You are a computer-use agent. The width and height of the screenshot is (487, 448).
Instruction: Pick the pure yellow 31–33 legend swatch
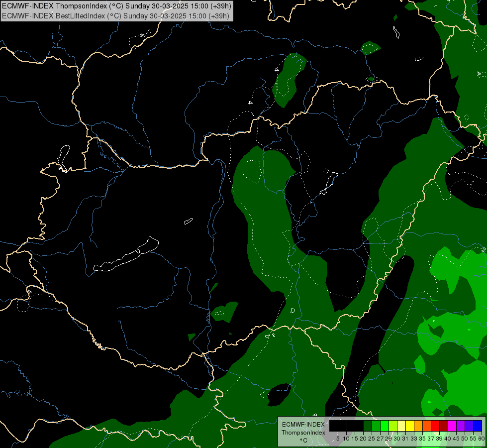click(x=410, y=426)
